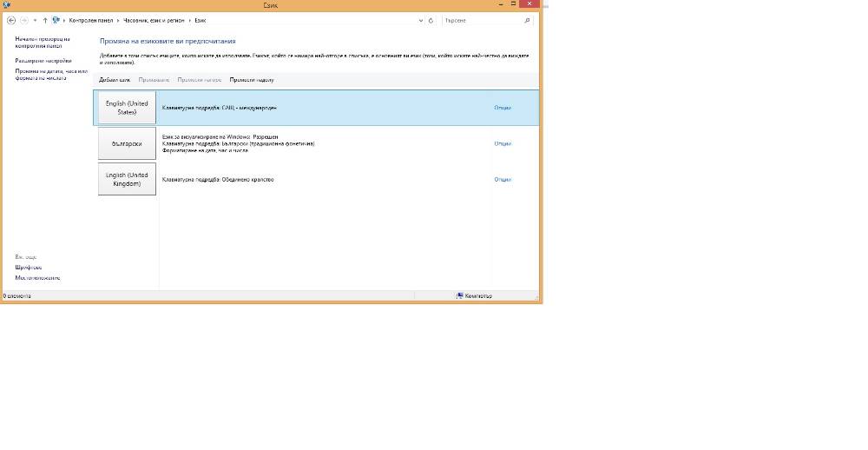Open Шрифтове link in sidebar
The height and width of the screenshot is (450, 868).
point(29,268)
